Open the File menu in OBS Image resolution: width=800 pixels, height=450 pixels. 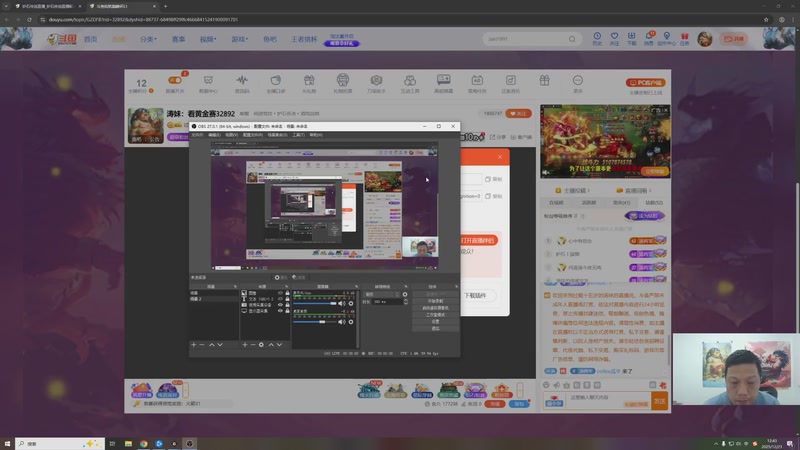(197, 135)
